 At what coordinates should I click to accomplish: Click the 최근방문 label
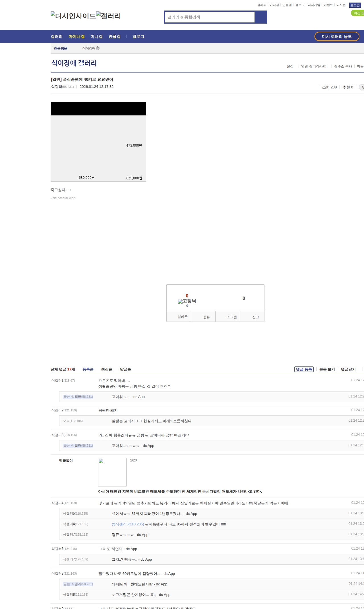click(61, 48)
